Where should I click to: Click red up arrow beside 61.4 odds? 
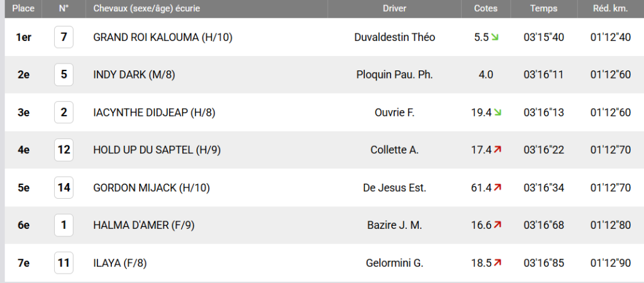(x=497, y=187)
